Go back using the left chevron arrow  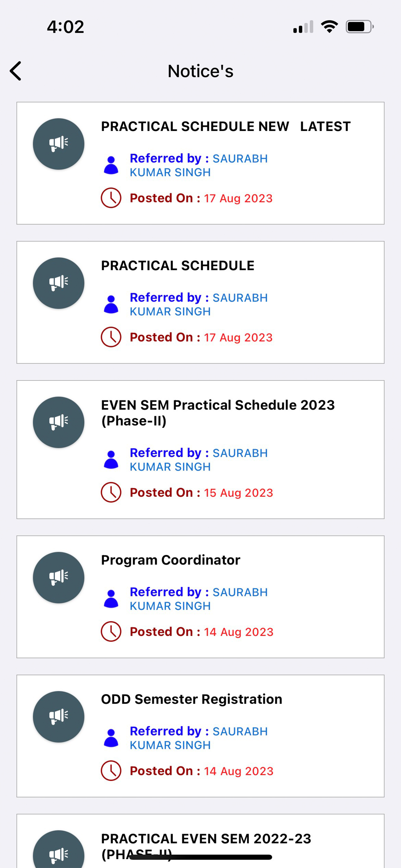click(x=16, y=71)
